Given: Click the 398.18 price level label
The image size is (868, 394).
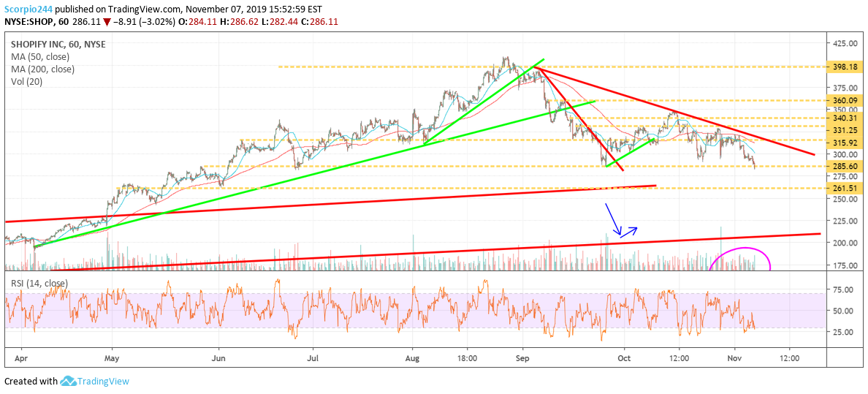Looking at the screenshot, I should [x=845, y=67].
